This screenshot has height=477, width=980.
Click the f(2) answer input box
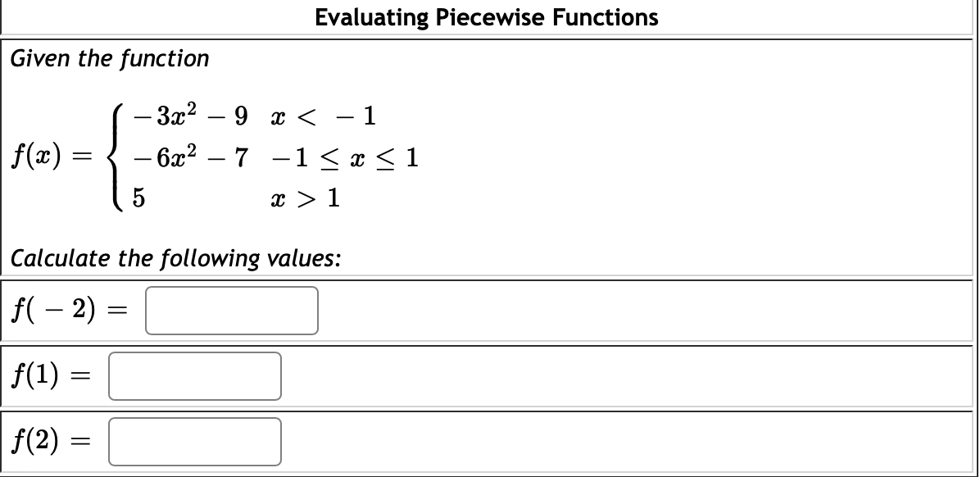pos(194,440)
